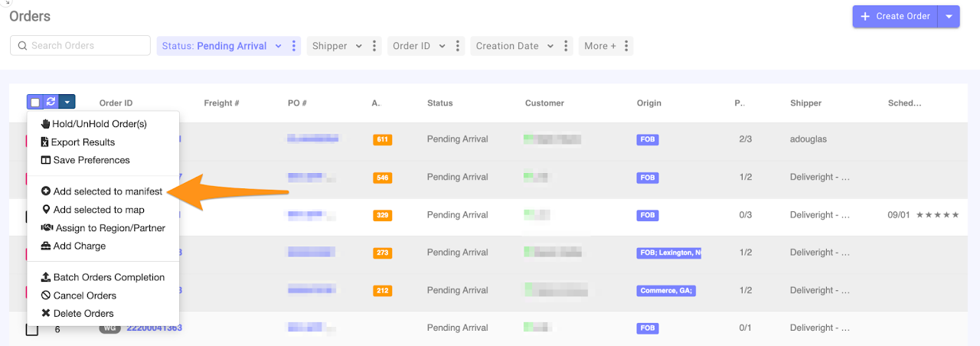
Task: Click the orange 611 badge
Action: [382, 140]
